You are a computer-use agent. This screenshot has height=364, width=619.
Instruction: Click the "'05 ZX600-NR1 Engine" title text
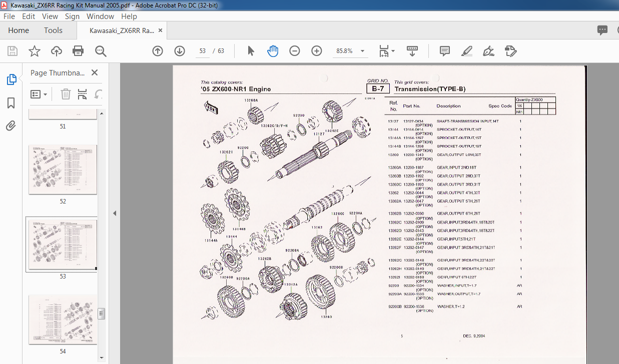coord(236,89)
